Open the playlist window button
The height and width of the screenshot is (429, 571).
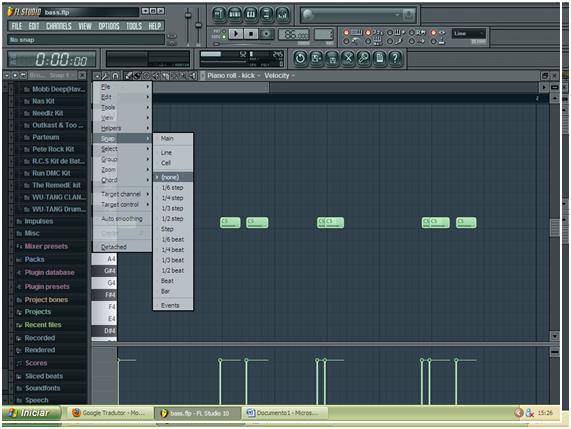pyautogui.click(x=219, y=14)
